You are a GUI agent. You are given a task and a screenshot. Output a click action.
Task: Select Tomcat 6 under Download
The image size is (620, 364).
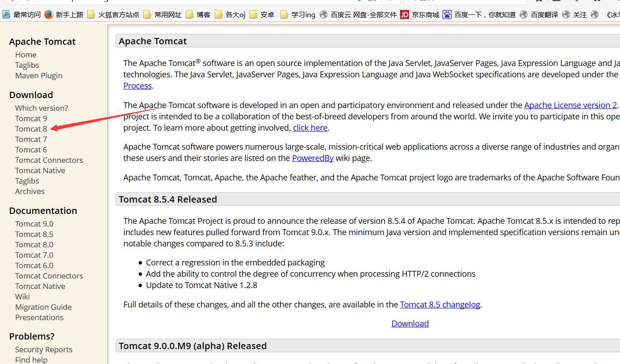click(31, 150)
